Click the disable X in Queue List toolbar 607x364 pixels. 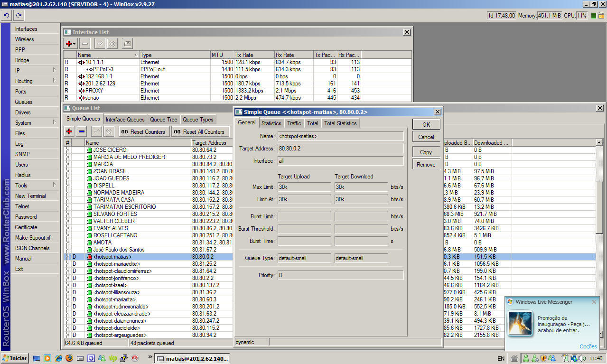pos(109,131)
